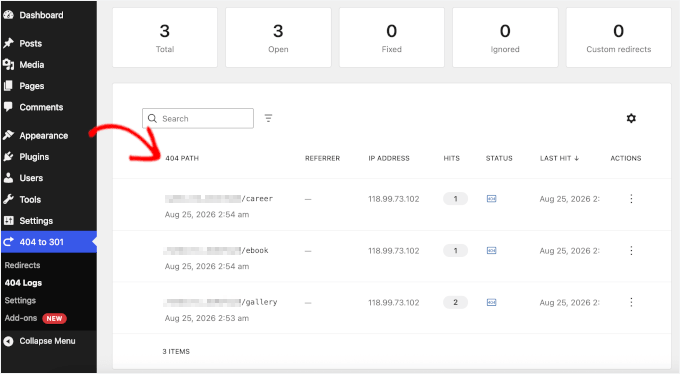Screen dimensions: 680x374
Task: Click the timestamp 2:53 am under /gallery
Action: tap(207, 318)
